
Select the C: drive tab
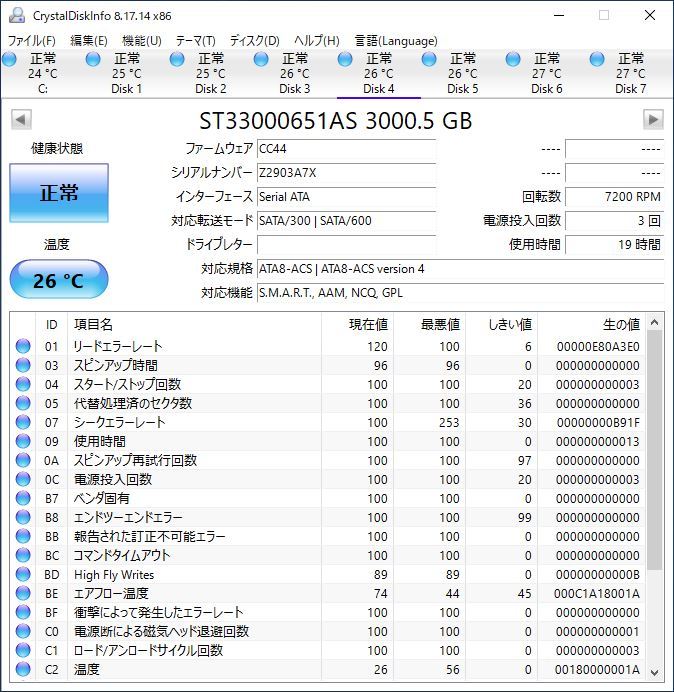(x=42, y=73)
